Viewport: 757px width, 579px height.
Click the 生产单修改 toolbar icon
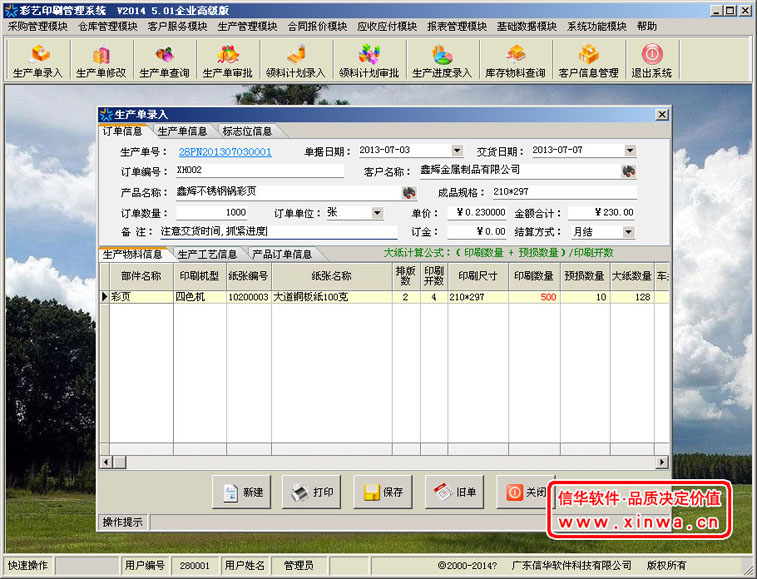(x=100, y=61)
